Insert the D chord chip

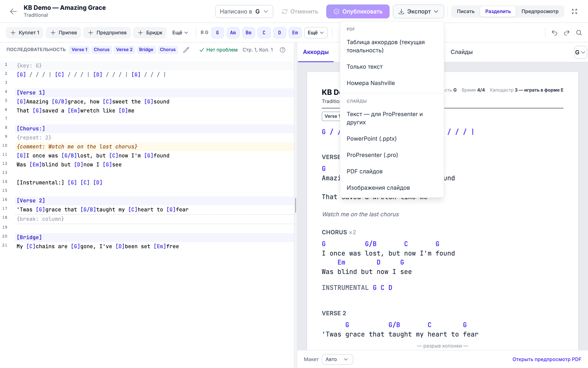click(x=280, y=33)
